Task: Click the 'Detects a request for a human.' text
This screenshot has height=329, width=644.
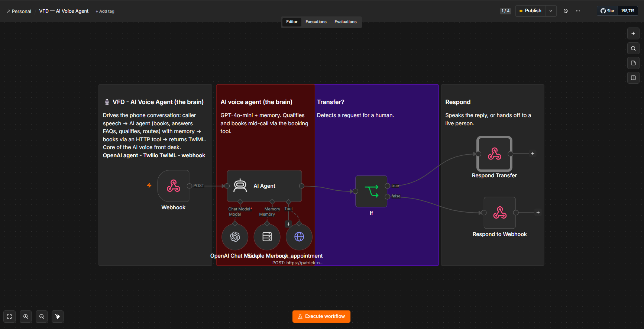Action: click(x=355, y=115)
